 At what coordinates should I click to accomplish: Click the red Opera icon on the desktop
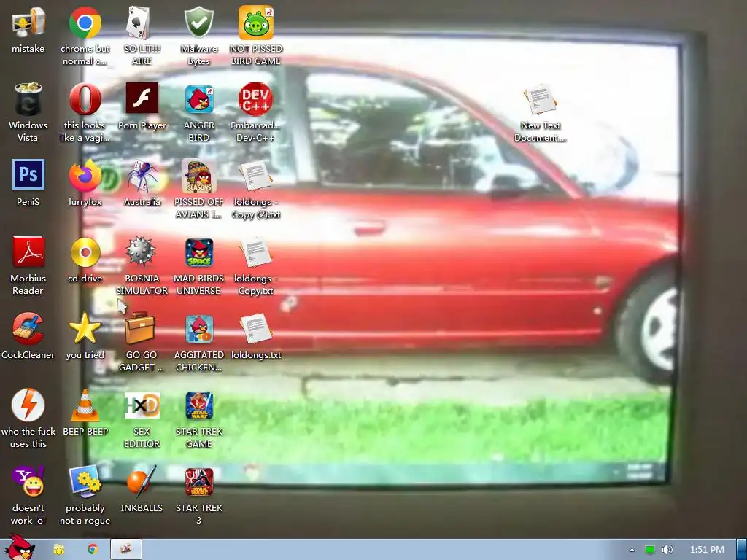85,99
